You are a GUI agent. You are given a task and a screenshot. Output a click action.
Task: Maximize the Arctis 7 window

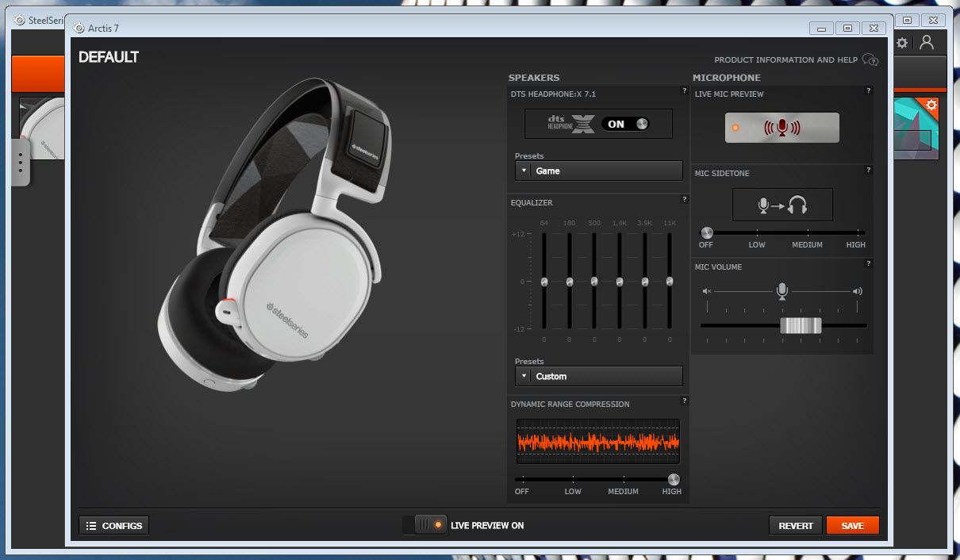[x=847, y=28]
